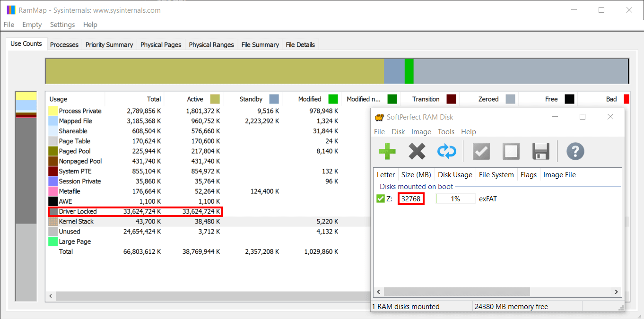Open RamMap Empty menu
The image size is (644, 319).
pos(32,25)
